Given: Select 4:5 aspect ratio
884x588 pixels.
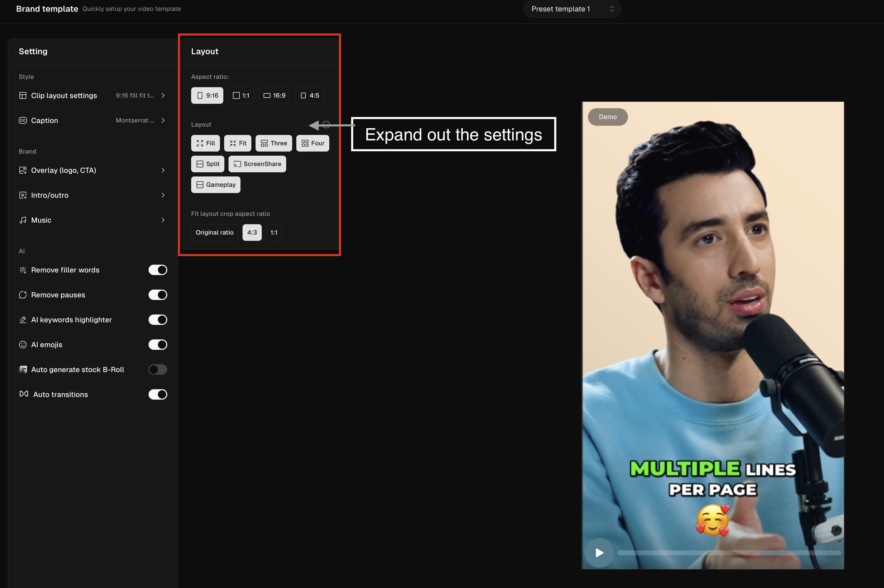Looking at the screenshot, I should pyautogui.click(x=310, y=96).
